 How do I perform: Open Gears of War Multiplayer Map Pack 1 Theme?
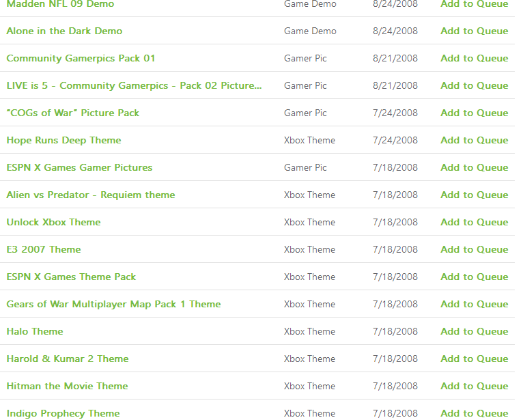pyautogui.click(x=113, y=305)
